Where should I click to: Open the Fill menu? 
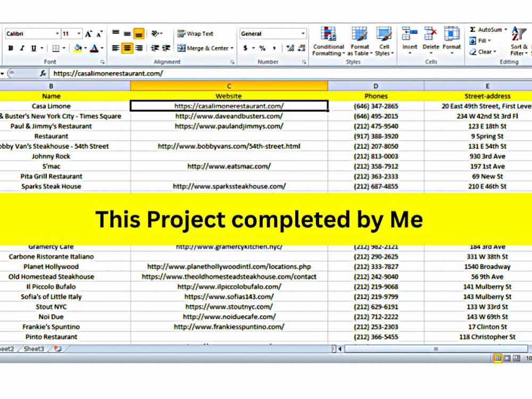(x=480, y=41)
